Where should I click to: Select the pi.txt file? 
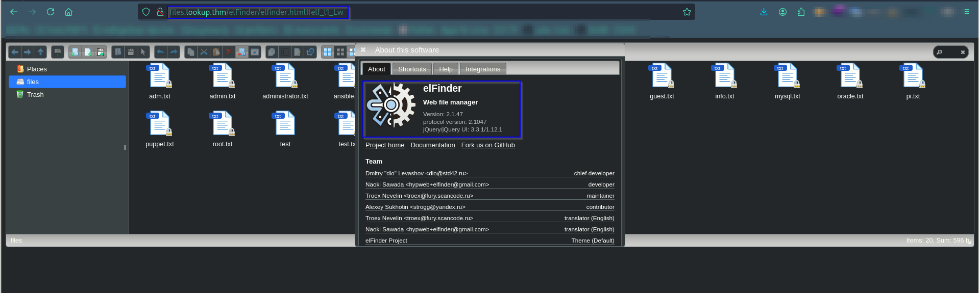[x=913, y=82]
